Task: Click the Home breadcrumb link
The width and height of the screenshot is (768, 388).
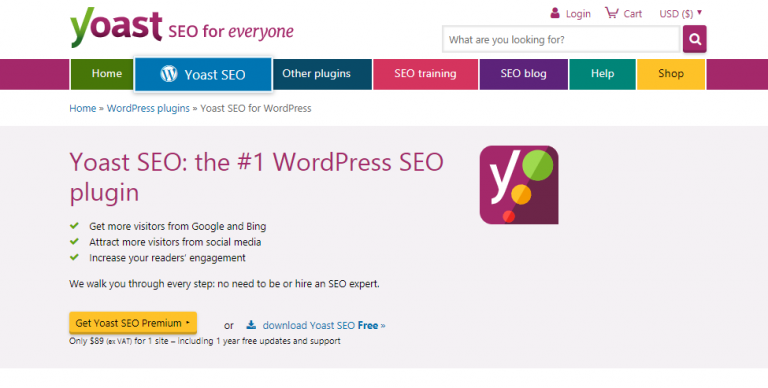Action: [83, 108]
